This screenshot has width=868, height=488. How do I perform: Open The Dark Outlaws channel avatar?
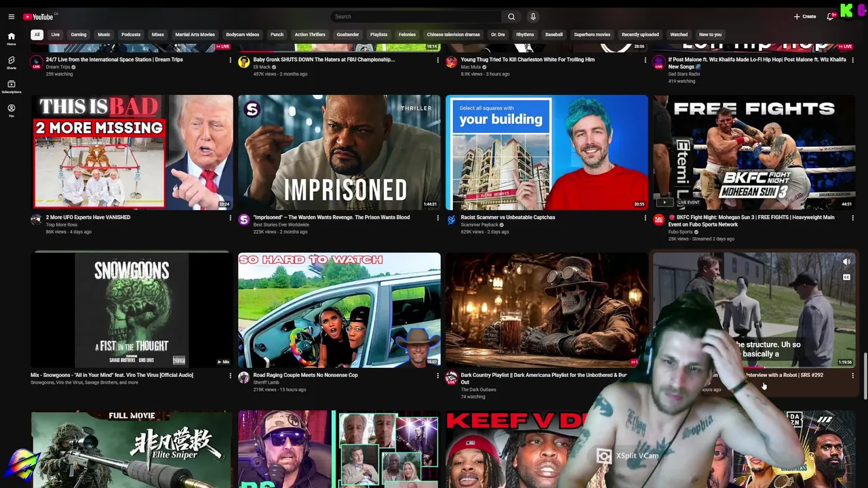click(451, 378)
